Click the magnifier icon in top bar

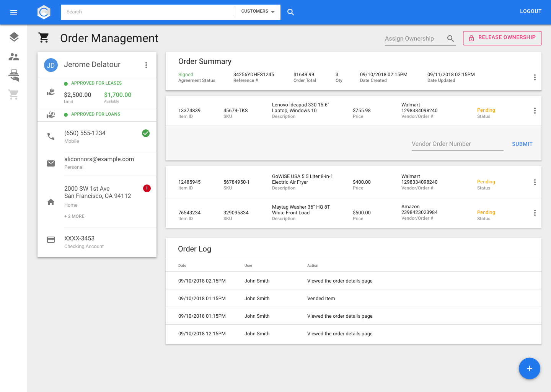291,12
